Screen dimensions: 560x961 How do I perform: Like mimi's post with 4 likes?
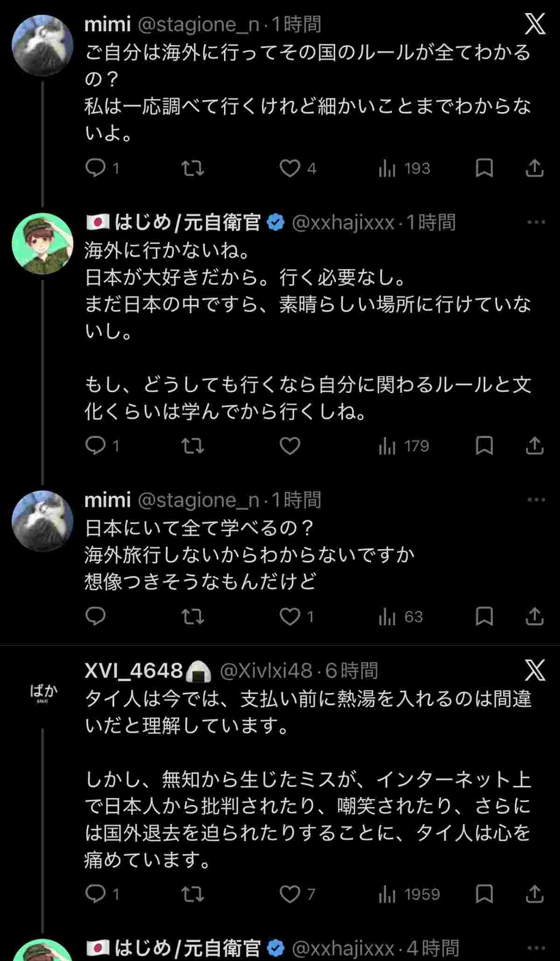pyautogui.click(x=290, y=168)
